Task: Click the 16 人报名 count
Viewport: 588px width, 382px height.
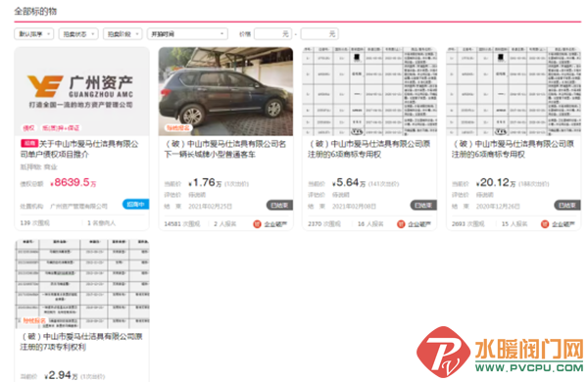Action: point(370,224)
